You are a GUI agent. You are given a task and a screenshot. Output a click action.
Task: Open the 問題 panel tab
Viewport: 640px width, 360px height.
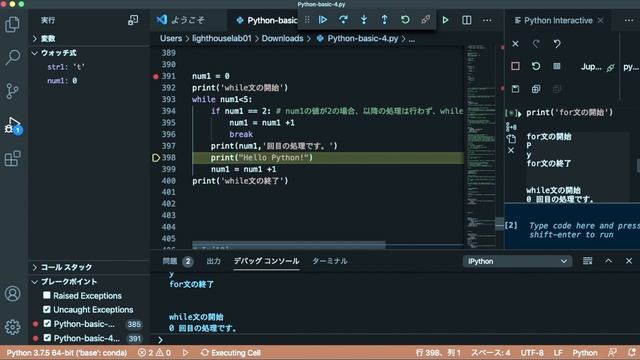[177, 261]
